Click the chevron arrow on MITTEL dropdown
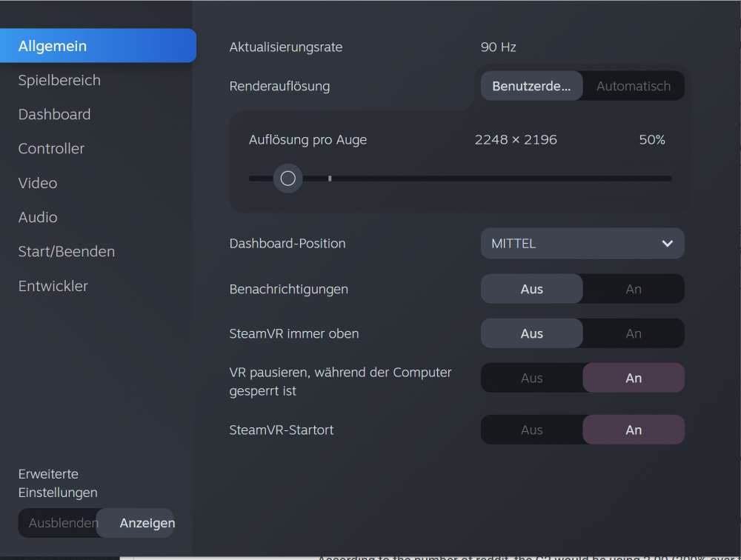Image resolution: width=741 pixels, height=560 pixels. tap(667, 243)
